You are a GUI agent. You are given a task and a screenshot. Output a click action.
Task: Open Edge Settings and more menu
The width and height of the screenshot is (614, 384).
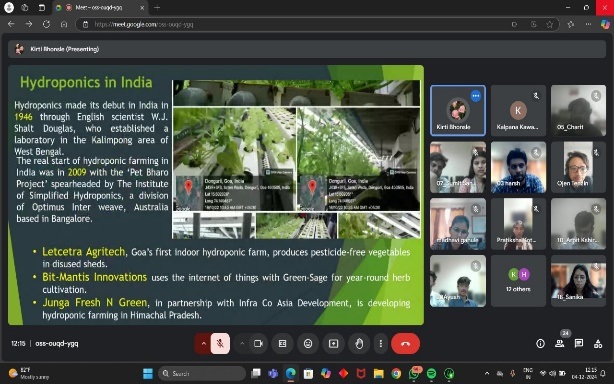coord(588,24)
